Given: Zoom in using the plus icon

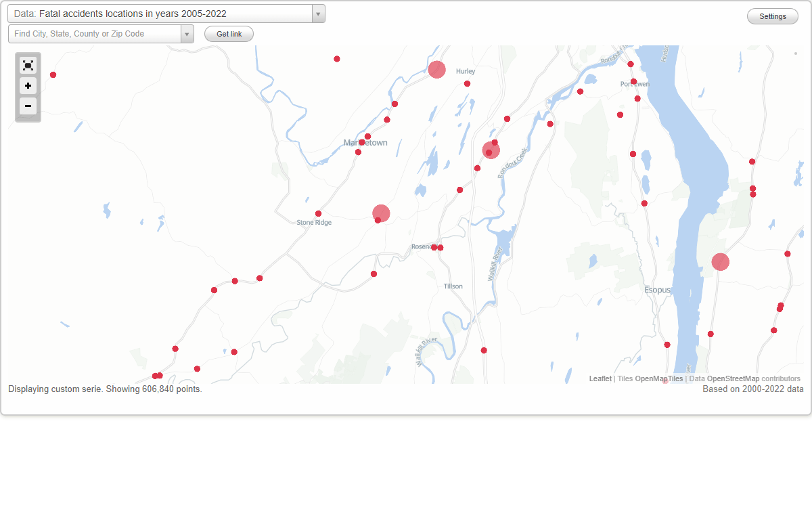Looking at the screenshot, I should 28,86.
